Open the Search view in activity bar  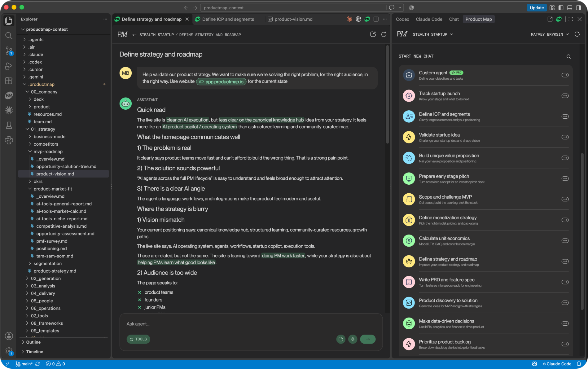pyautogui.click(x=9, y=36)
